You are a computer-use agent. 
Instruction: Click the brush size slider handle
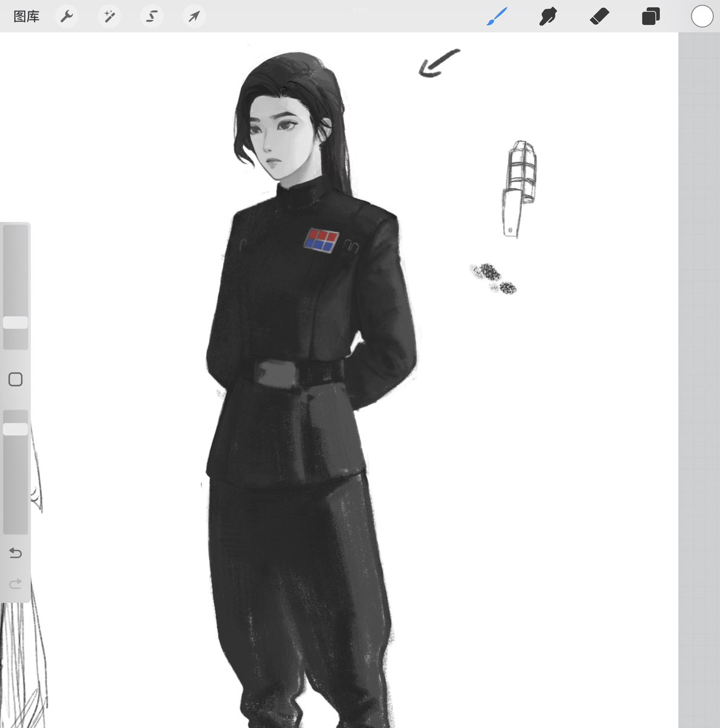16,323
